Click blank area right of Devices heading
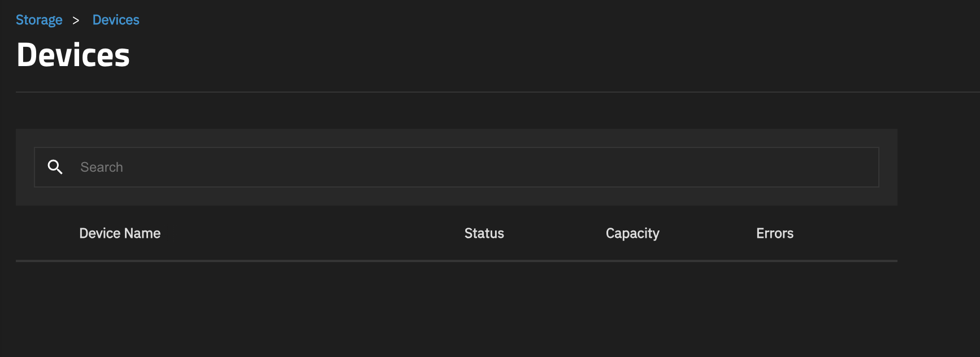Image resolution: width=980 pixels, height=357 pixels. pos(509,55)
